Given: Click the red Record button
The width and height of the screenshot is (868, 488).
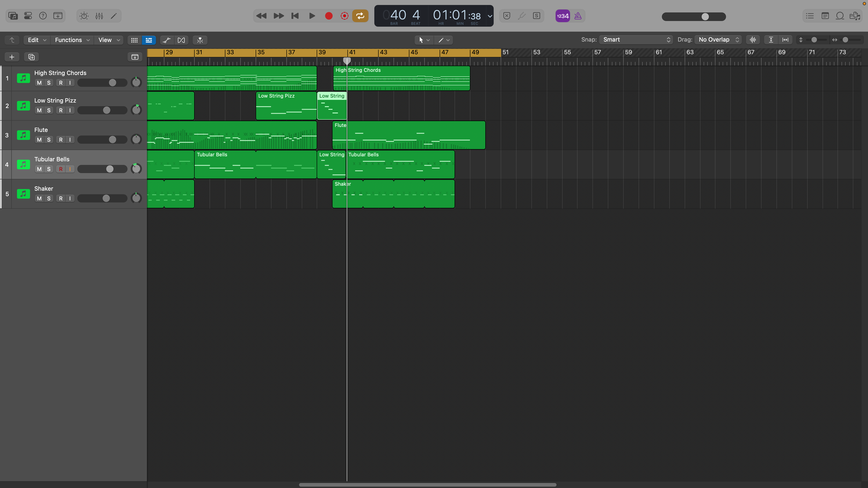Looking at the screenshot, I should pos(329,16).
